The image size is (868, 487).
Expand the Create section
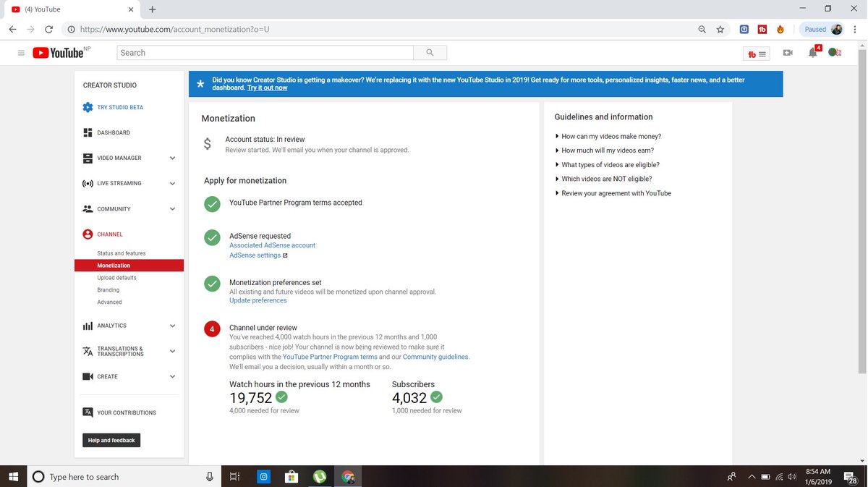[x=172, y=376]
